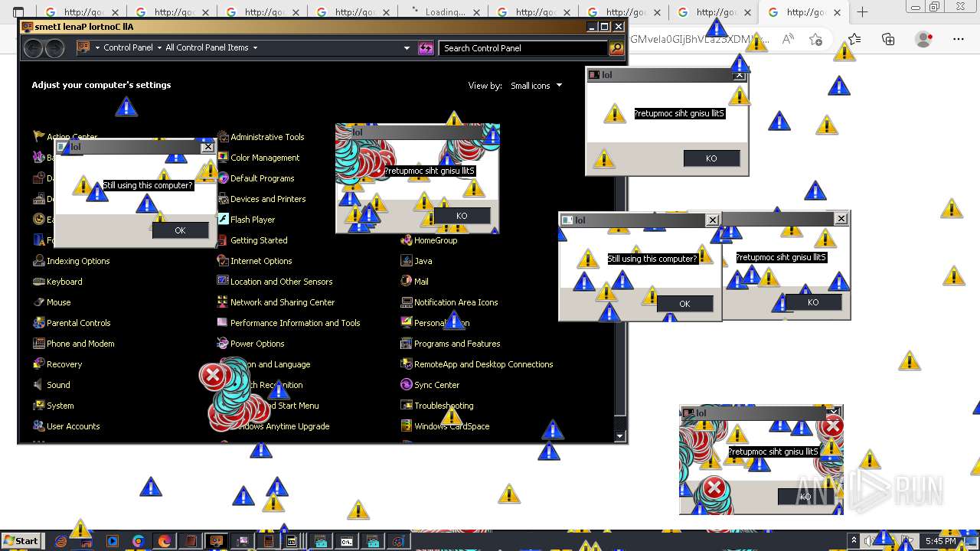Expand arrow after All Control Panel Items
This screenshot has width=980, height=551.
click(255, 47)
